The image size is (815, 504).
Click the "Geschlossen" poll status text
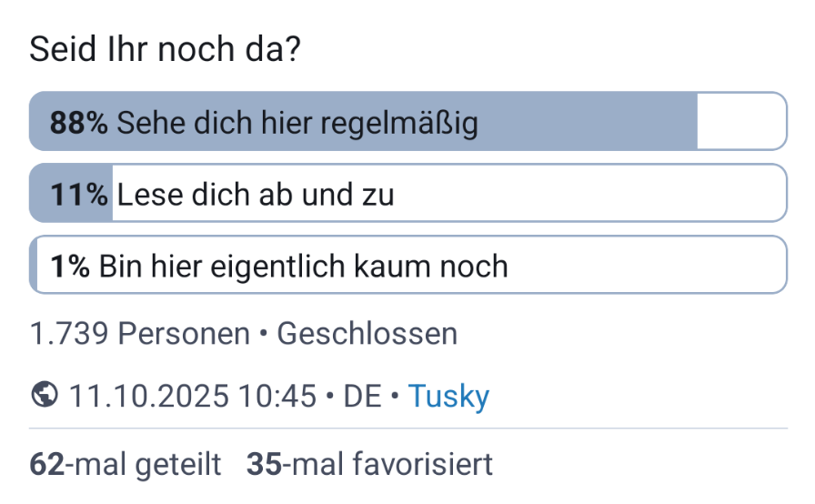367,334
